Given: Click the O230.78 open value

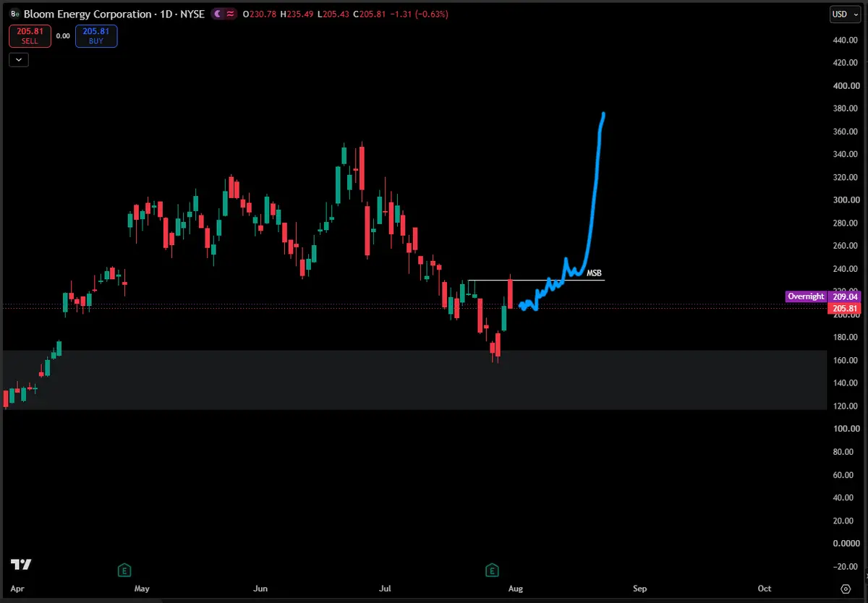Looking at the screenshot, I should (258, 14).
